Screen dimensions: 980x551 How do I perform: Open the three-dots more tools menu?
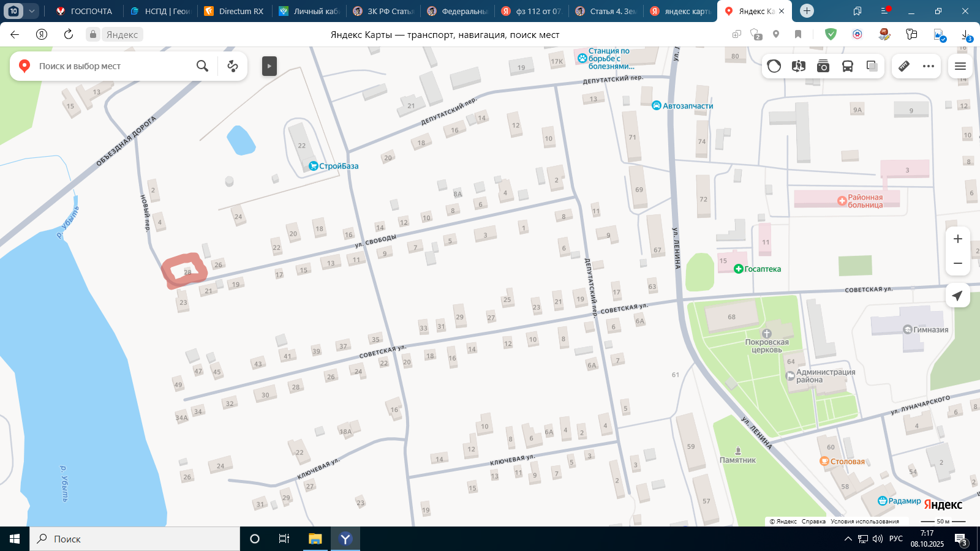point(929,66)
